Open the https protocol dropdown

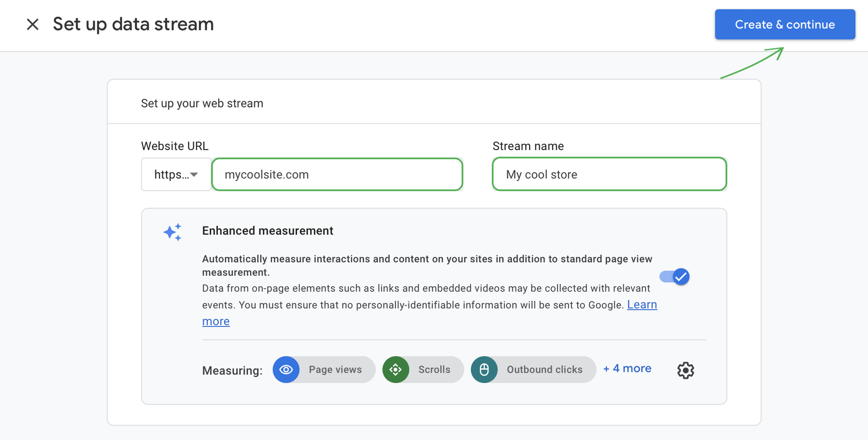click(176, 175)
